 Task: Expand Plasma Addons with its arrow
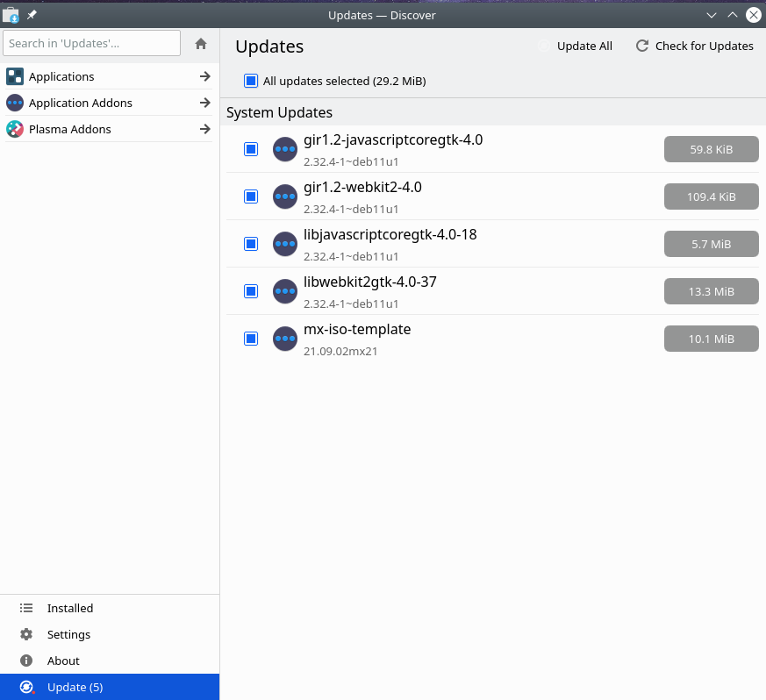click(x=205, y=129)
